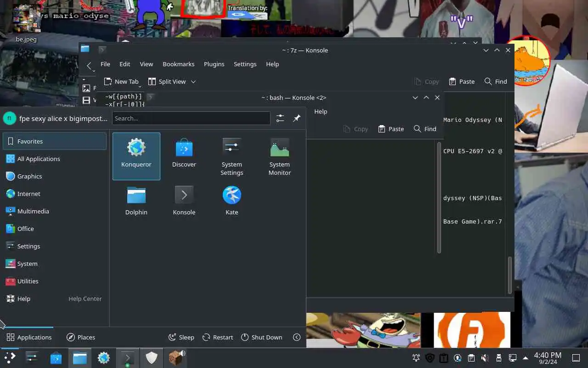This screenshot has width=588, height=368.
Task: Select the Favorites category
Action: point(55,141)
